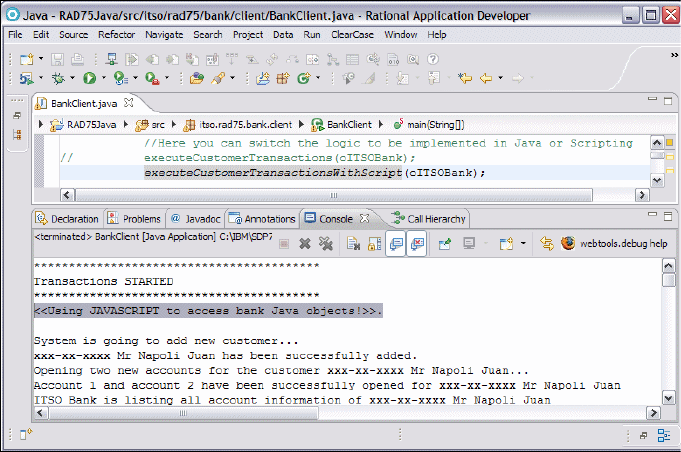The width and height of the screenshot is (681, 452).
Task: Click the Debug bug icon
Action: (x=57, y=78)
